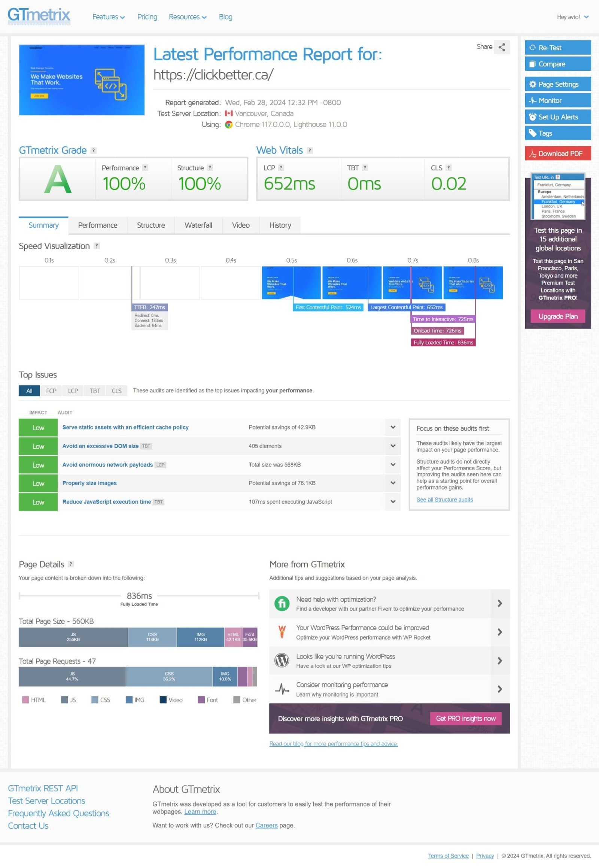Click the JS 255KB page size bar
This screenshot has width=599, height=868.
pos(73,637)
